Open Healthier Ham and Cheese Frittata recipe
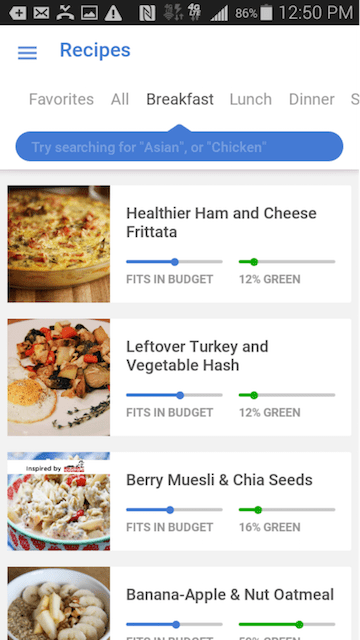The width and height of the screenshot is (360, 640). coord(179,244)
